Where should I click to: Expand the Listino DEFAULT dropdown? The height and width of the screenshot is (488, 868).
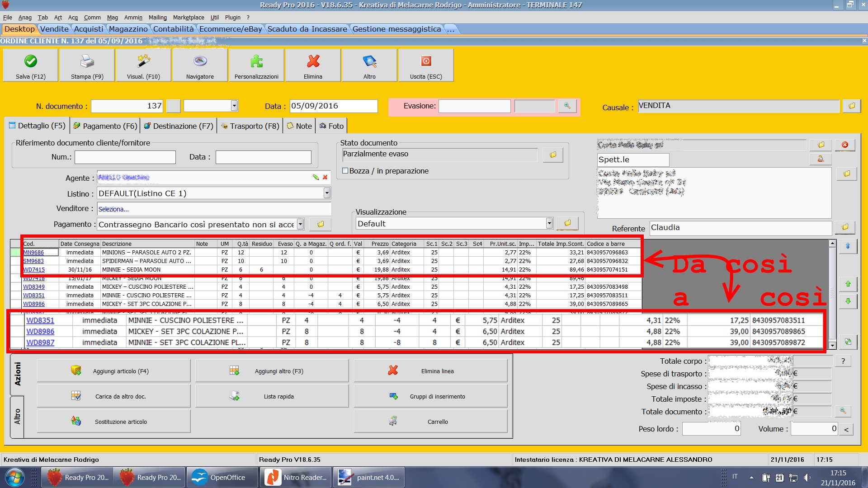327,193
